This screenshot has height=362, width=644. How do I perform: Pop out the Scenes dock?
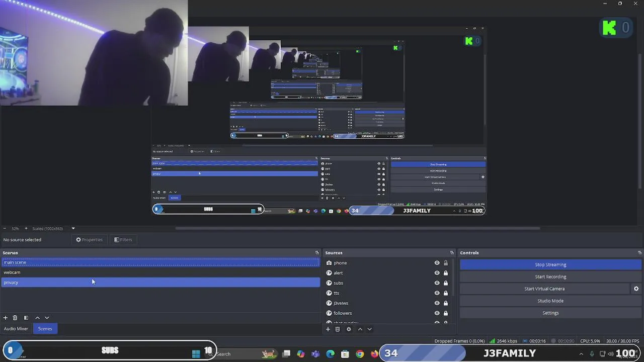point(317,253)
